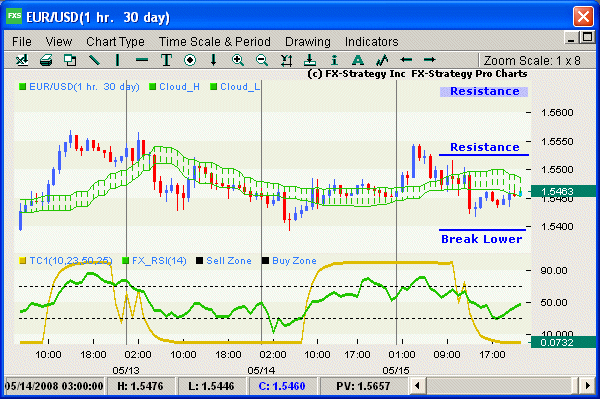Click the EUR/USD(1 hr. 30 day) legend entry
Screen dimensions: 600x399
(x=79, y=87)
